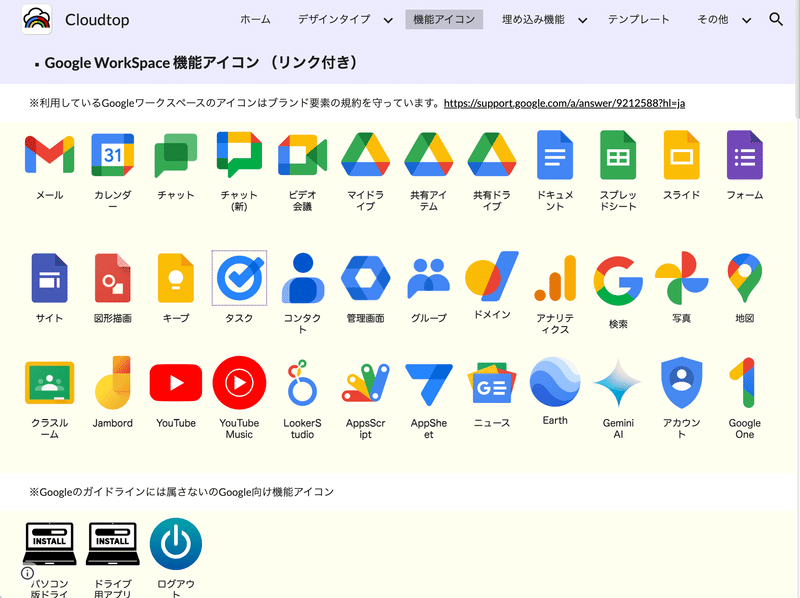Open the ニュース News icon
The width and height of the screenshot is (800, 598).
(492, 383)
